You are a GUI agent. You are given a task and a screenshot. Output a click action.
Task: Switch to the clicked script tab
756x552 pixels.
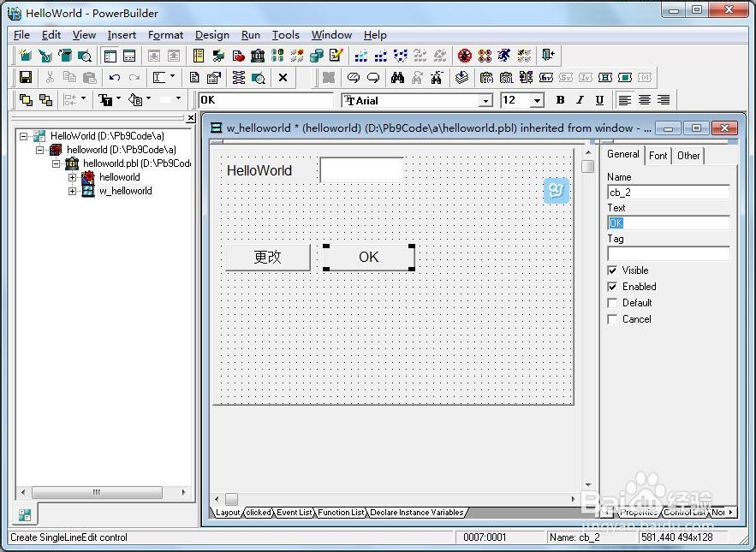point(259,513)
